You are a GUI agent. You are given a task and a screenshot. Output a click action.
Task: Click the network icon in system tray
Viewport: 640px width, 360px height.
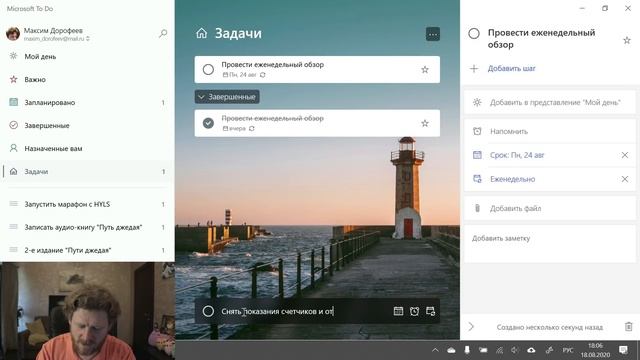tap(500, 350)
